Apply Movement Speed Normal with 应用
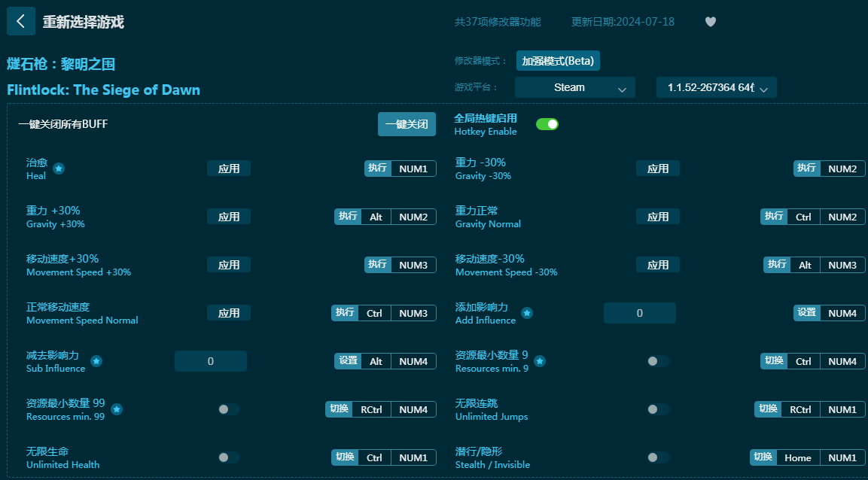This screenshot has width=868, height=480. pos(229,313)
